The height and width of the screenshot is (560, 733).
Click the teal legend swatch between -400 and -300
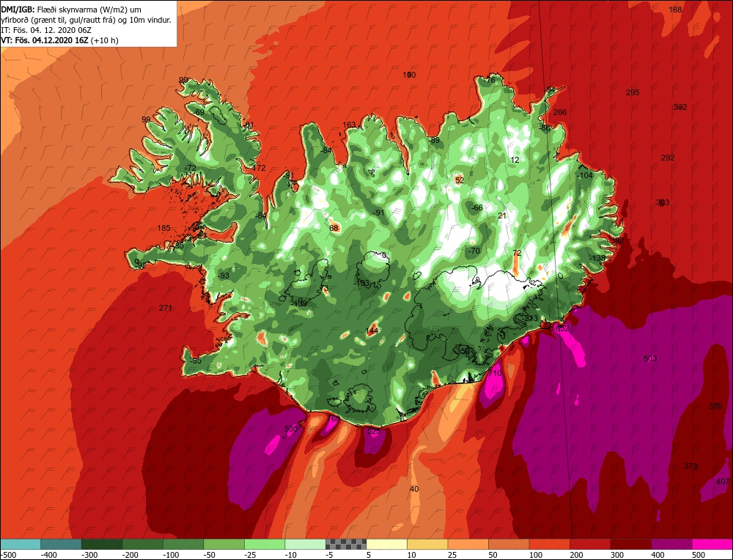point(62,544)
